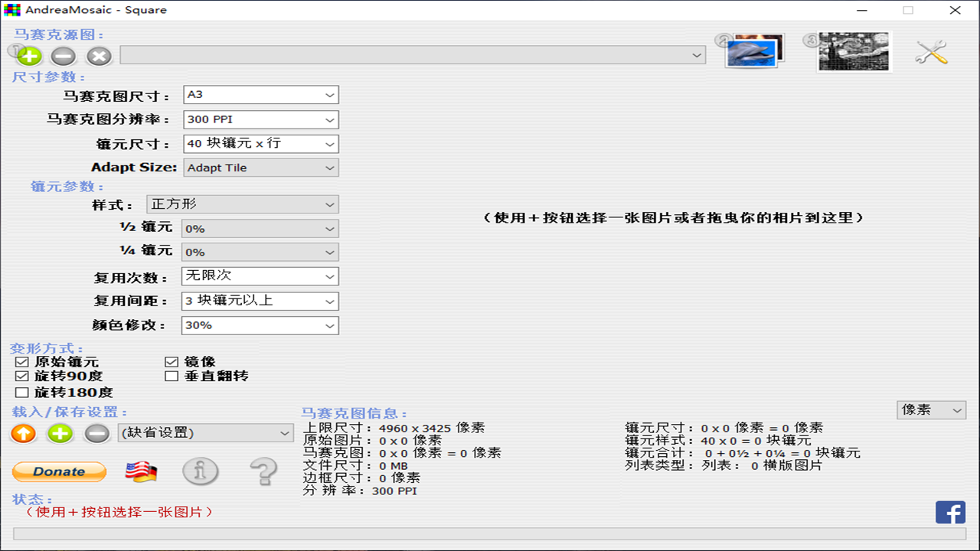This screenshot has width=980, height=551.
Task: Click the green add source image button
Action: coord(28,56)
